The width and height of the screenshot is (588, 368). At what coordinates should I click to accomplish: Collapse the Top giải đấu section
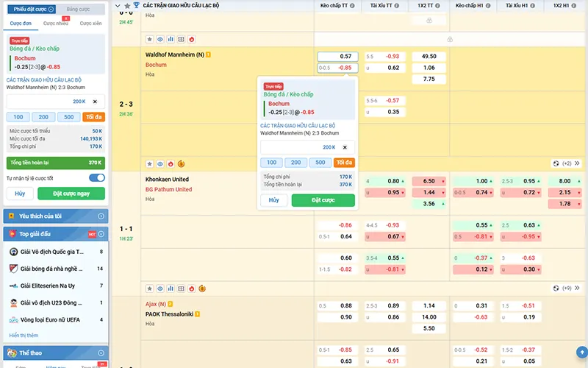[x=102, y=233]
